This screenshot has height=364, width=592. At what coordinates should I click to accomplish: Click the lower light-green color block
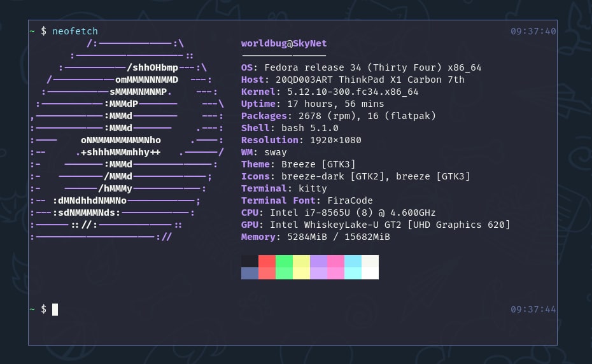tap(285, 274)
